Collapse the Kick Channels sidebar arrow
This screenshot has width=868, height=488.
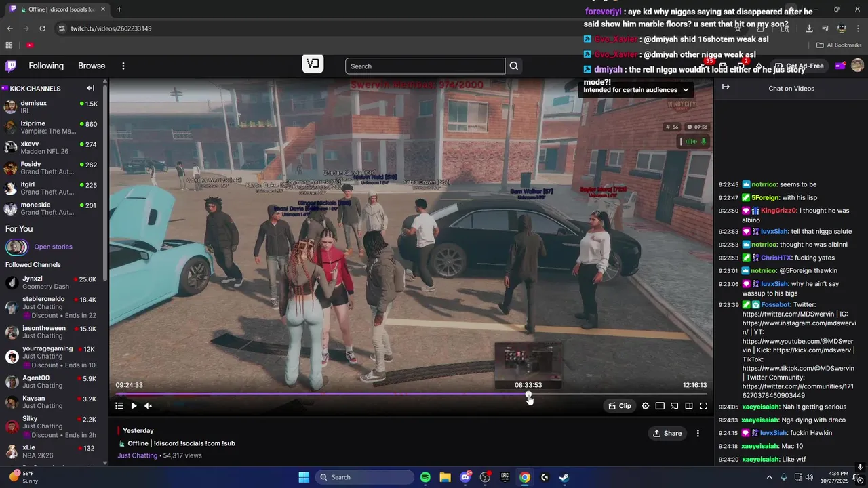pos(90,88)
